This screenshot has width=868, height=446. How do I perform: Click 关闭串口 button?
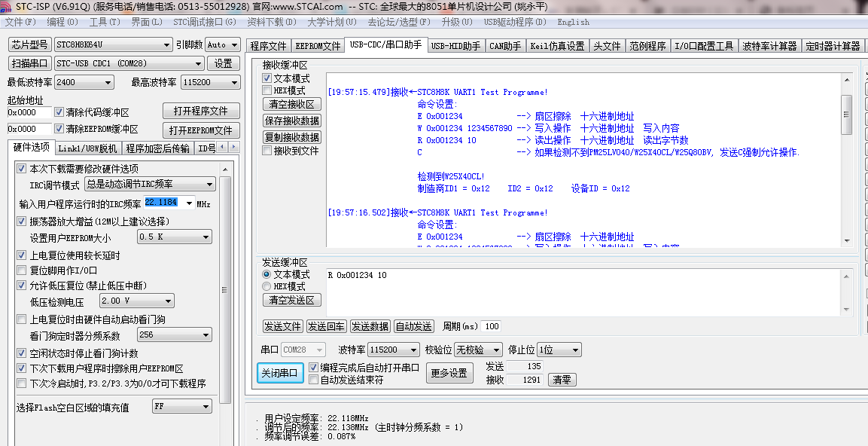click(280, 373)
